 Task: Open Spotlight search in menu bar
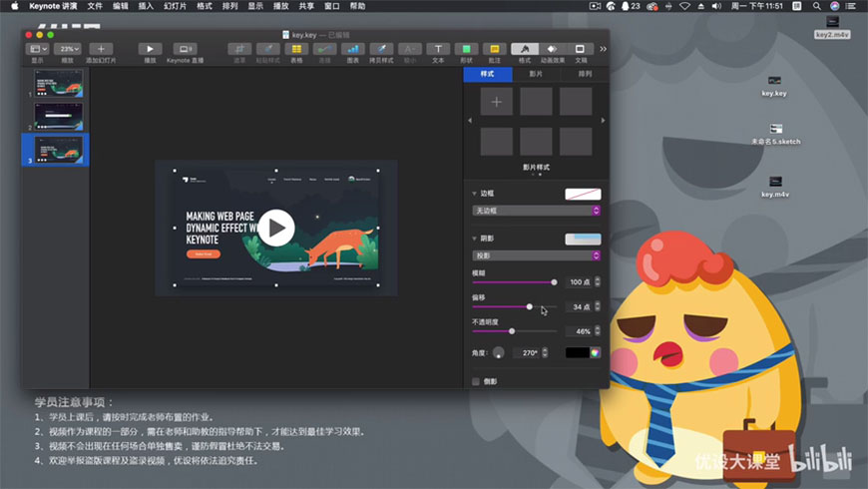[x=816, y=6]
